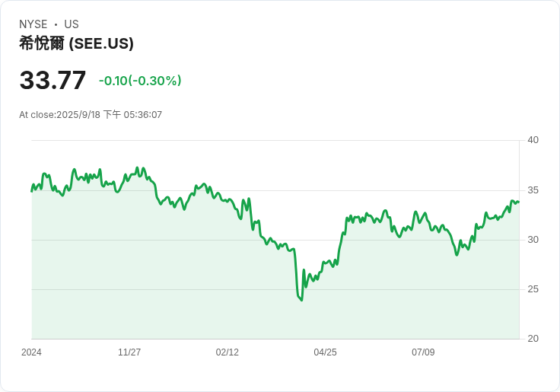Click the At close timestamp text
The height and width of the screenshot is (392, 560).
91,115
